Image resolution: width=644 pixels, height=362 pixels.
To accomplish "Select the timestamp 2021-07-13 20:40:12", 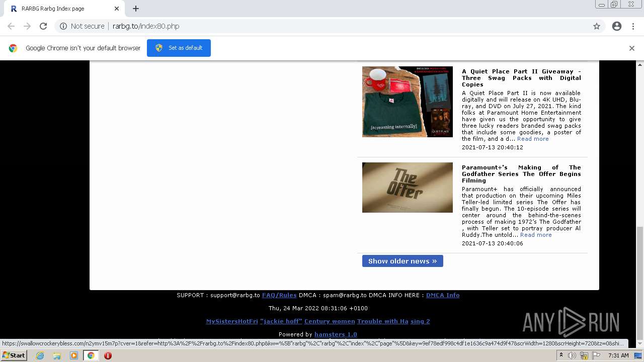I will point(493,147).
